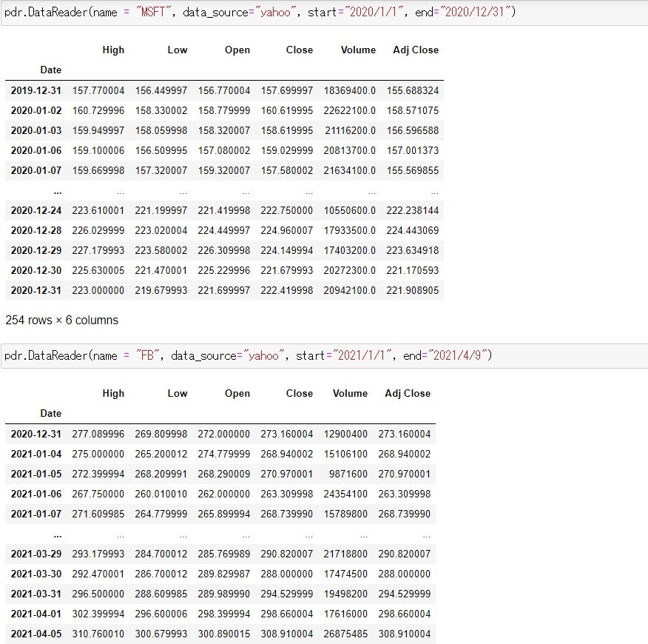Click the Adj Close value 156.596588
Viewport: 648px width, 644px height.
pos(413,131)
